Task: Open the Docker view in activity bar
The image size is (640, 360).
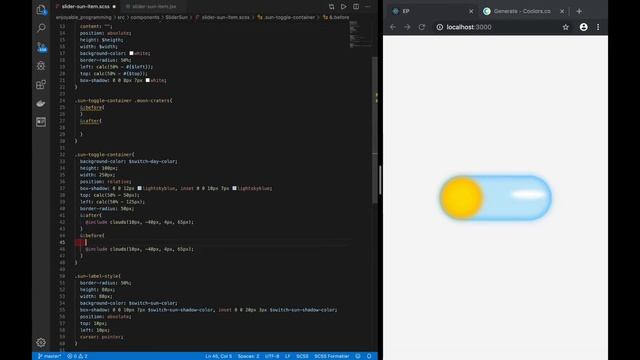Action: 41,103
